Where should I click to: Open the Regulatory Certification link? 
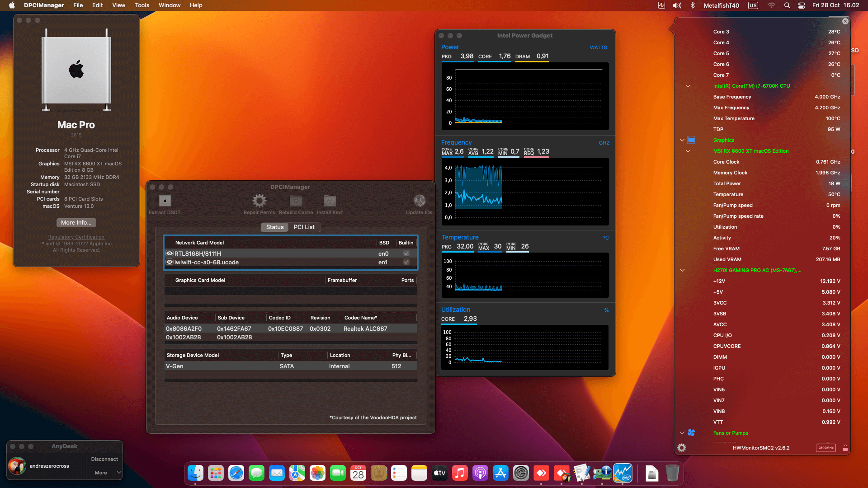coord(76,237)
